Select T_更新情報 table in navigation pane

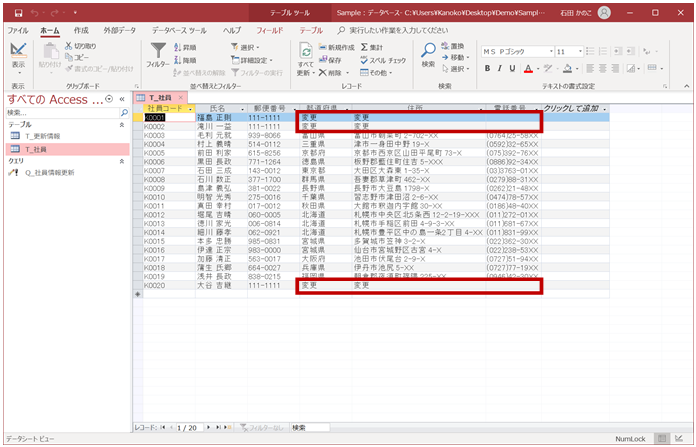click(43, 136)
